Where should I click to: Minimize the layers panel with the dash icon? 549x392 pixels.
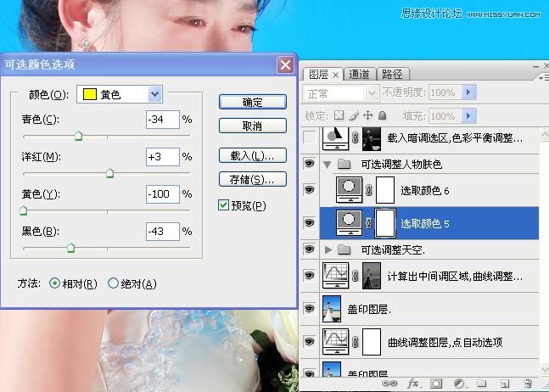pos(535,66)
